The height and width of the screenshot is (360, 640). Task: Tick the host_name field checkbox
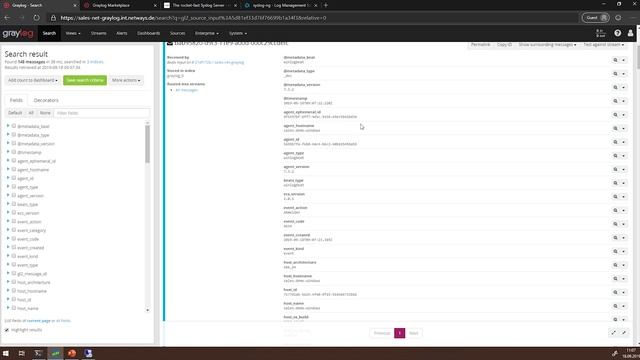click(x=14, y=308)
